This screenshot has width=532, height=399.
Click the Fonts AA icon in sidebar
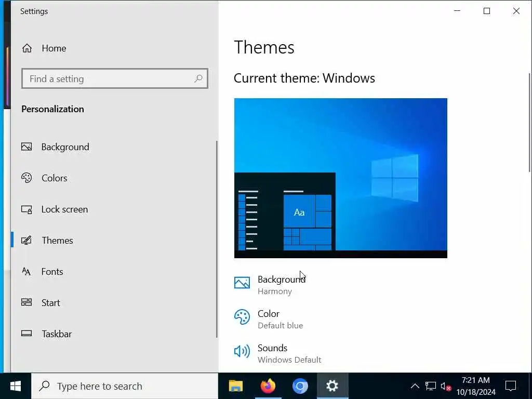click(26, 271)
